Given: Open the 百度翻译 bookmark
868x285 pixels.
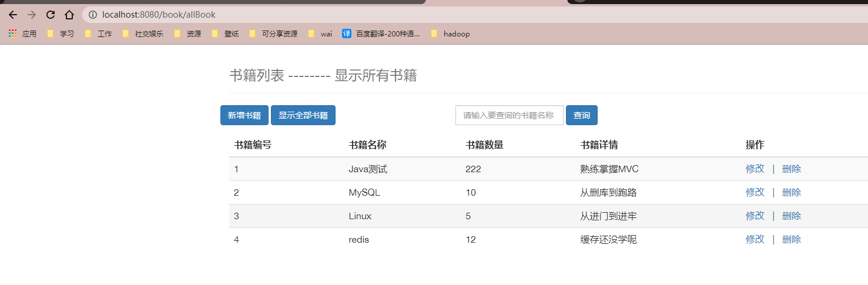Looking at the screenshot, I should pos(381,34).
